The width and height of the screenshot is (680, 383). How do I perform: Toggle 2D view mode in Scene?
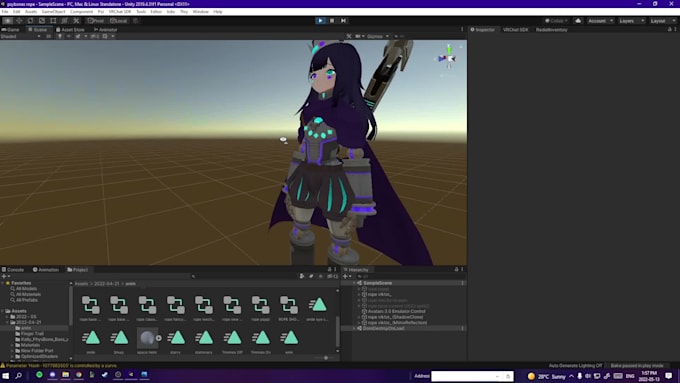tap(49, 36)
